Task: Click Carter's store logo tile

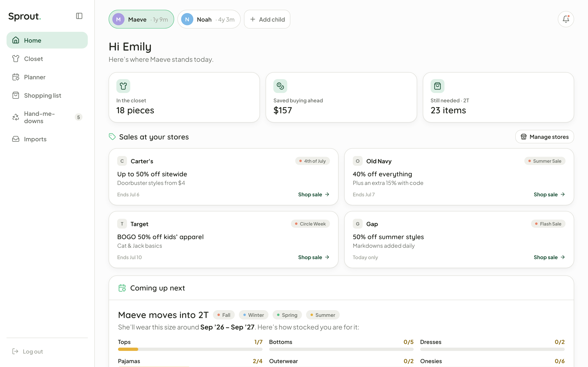Action: (122, 161)
